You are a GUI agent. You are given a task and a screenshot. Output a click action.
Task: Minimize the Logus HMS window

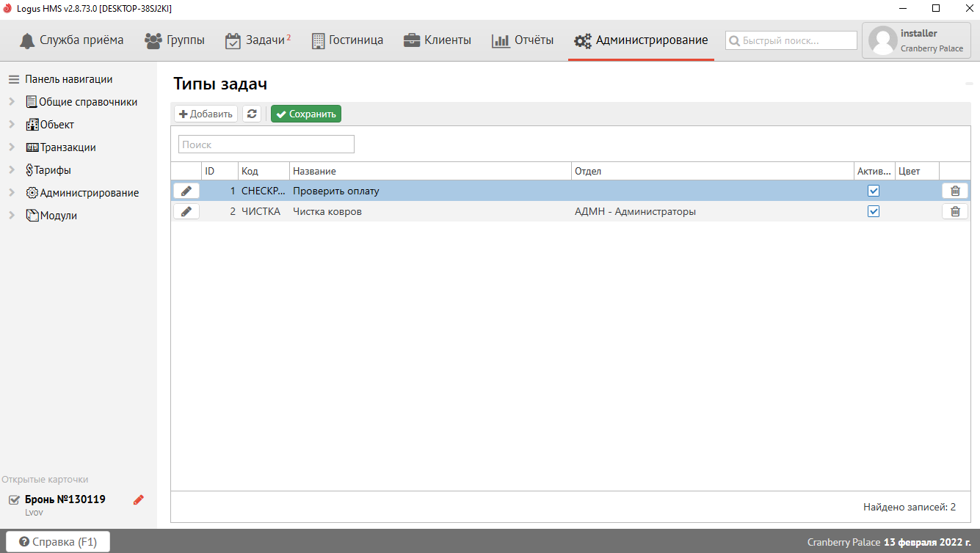(902, 8)
